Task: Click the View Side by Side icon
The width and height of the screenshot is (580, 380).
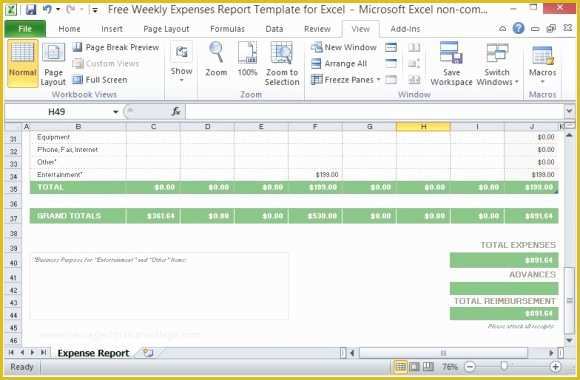Action: point(414,47)
